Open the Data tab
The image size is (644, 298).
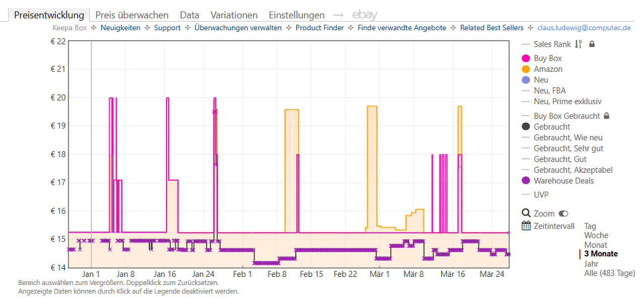pyautogui.click(x=190, y=15)
